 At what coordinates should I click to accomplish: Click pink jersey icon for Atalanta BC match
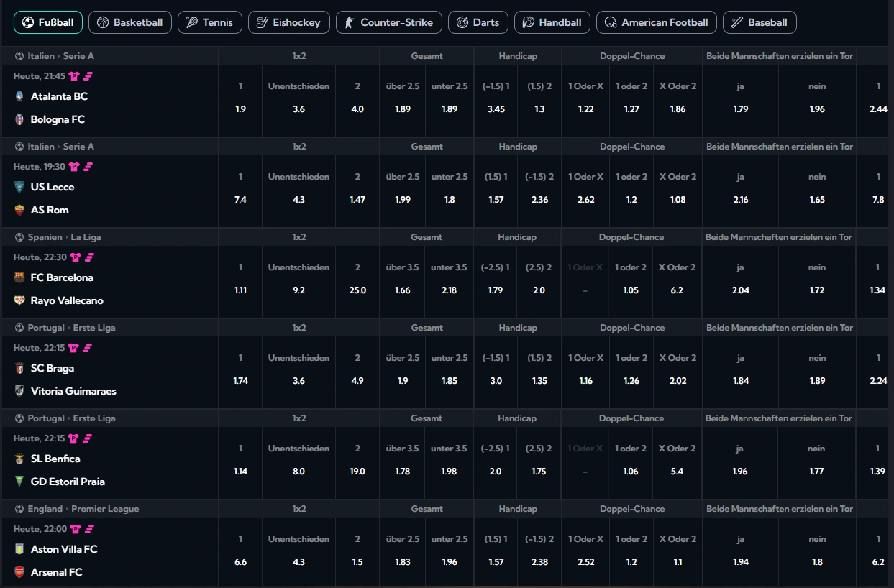click(74, 76)
